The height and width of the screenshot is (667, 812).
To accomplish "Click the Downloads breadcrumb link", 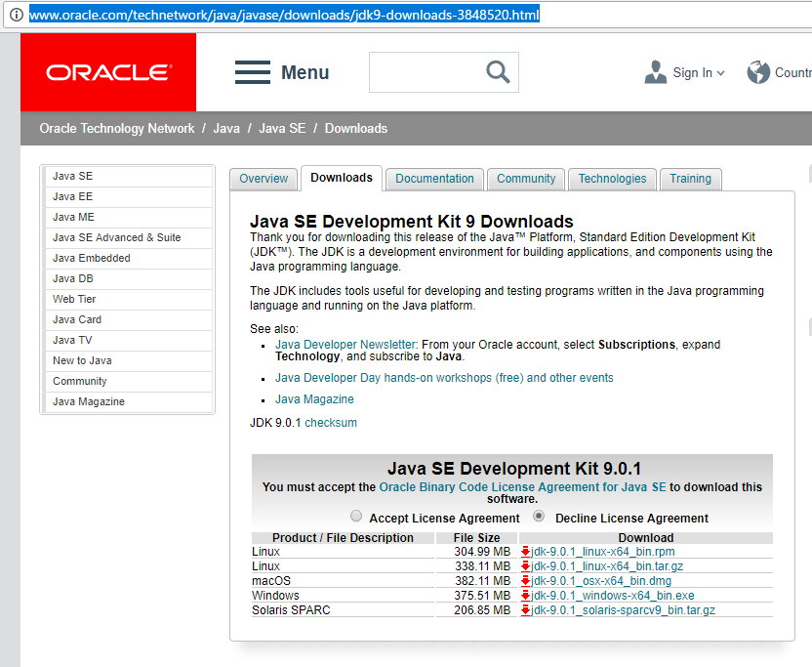I will point(356,129).
